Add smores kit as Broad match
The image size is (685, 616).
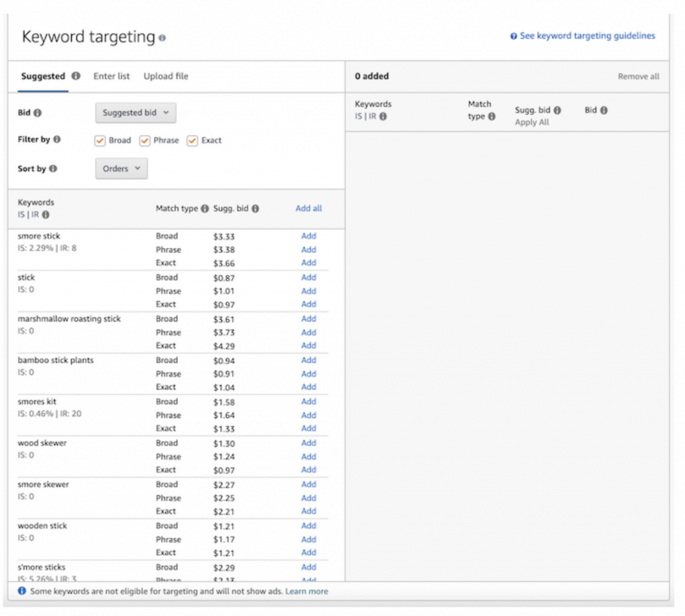[x=308, y=401]
